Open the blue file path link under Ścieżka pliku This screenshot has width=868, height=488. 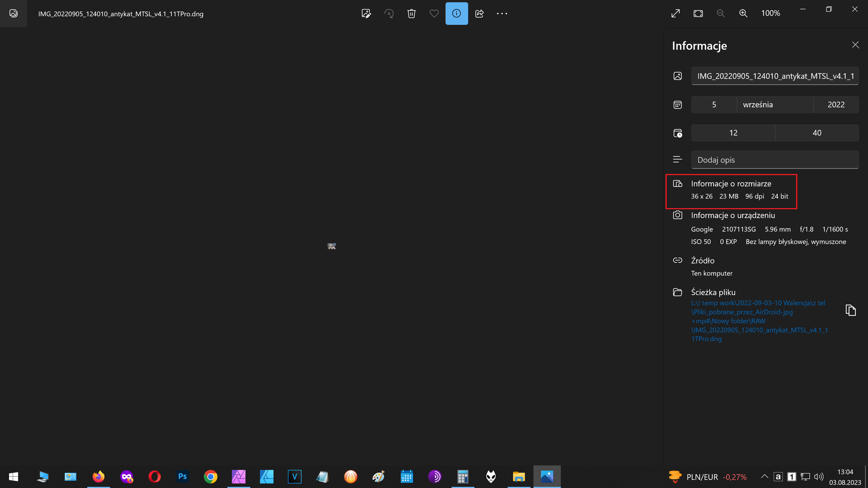[759, 321]
